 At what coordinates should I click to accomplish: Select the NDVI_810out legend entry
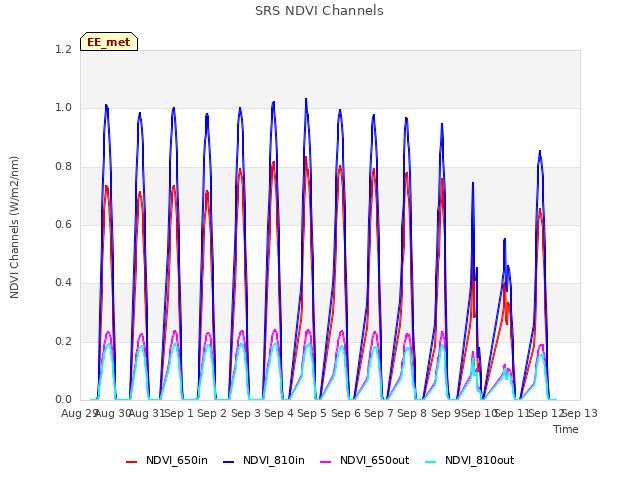click(469, 460)
